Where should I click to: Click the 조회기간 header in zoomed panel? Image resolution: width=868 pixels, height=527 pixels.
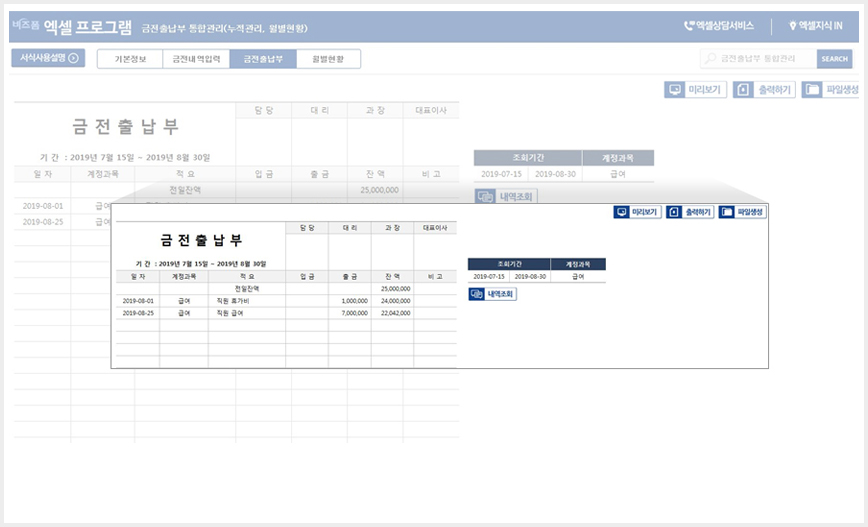click(509, 265)
